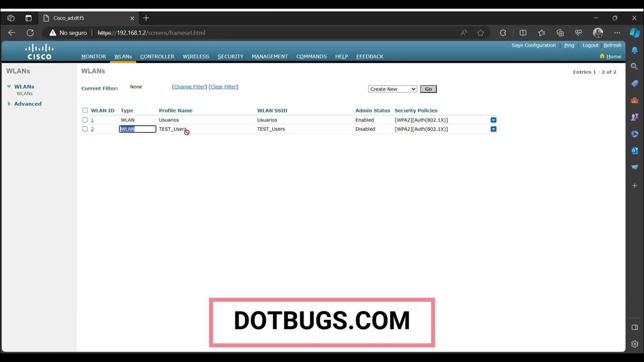
Task: Open the Outlook sidebar icon
Action: click(x=634, y=150)
